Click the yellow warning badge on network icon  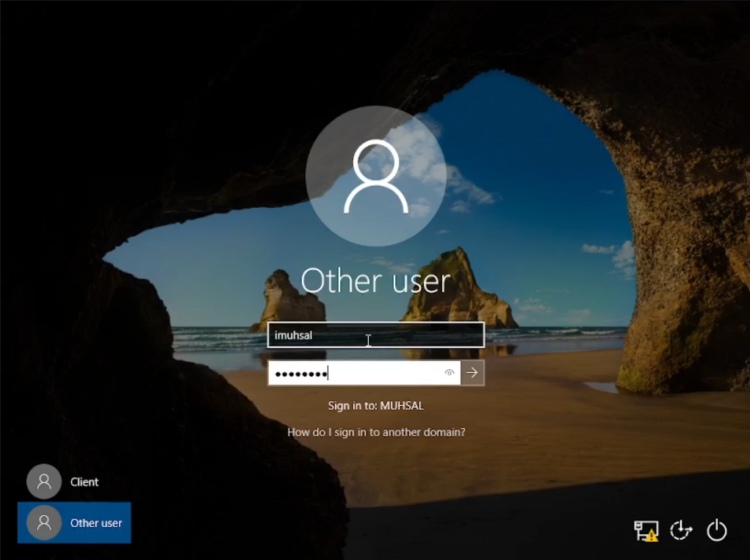click(652, 537)
